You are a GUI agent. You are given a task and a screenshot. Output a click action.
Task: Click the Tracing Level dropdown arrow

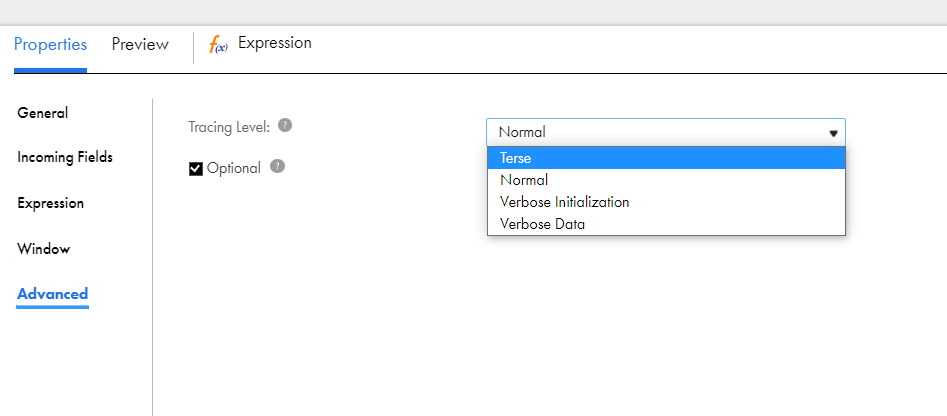(x=833, y=133)
